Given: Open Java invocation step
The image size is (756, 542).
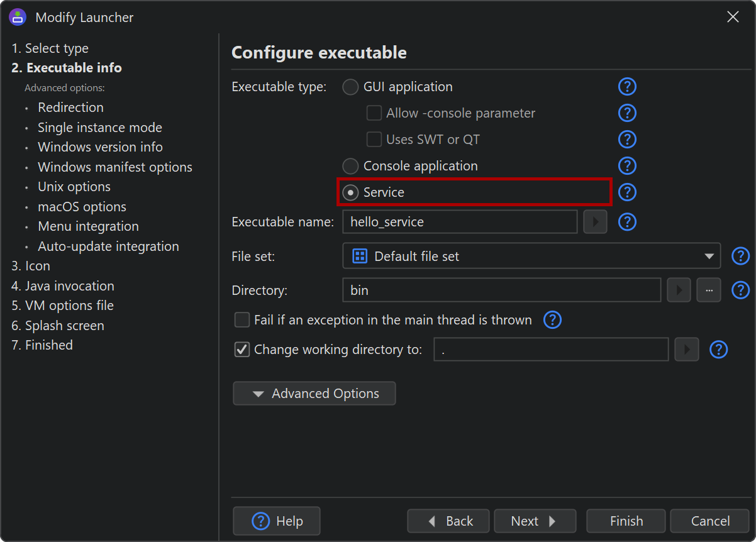Looking at the screenshot, I should [x=63, y=286].
